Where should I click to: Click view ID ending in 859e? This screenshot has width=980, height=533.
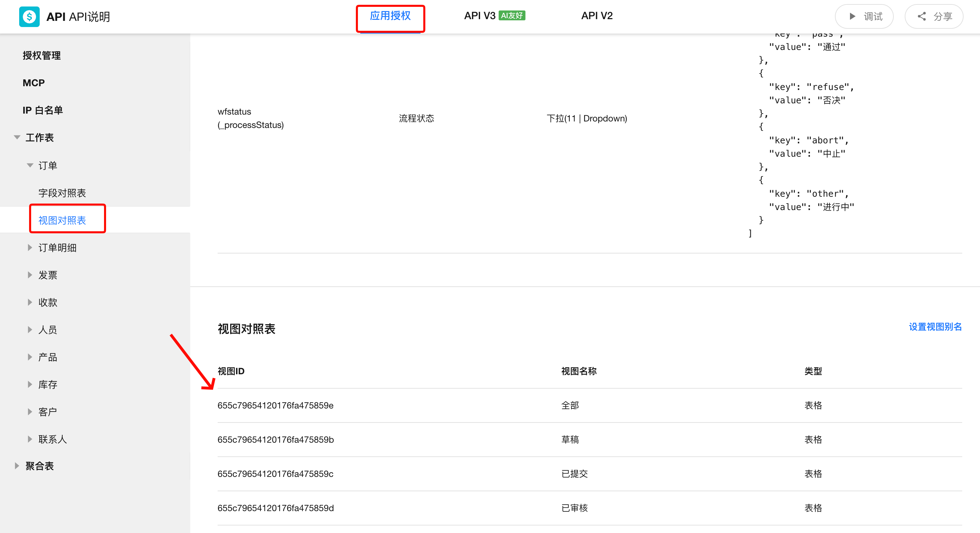click(275, 405)
